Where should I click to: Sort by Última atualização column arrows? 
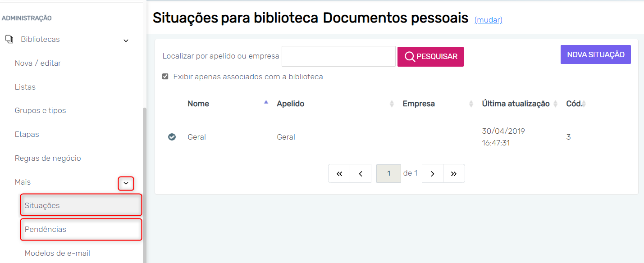coord(556,104)
